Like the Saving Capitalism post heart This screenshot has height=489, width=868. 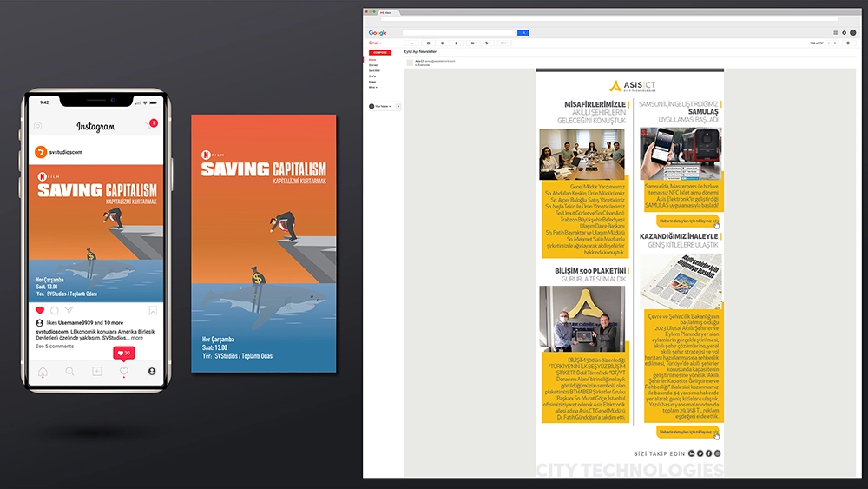[x=40, y=310]
